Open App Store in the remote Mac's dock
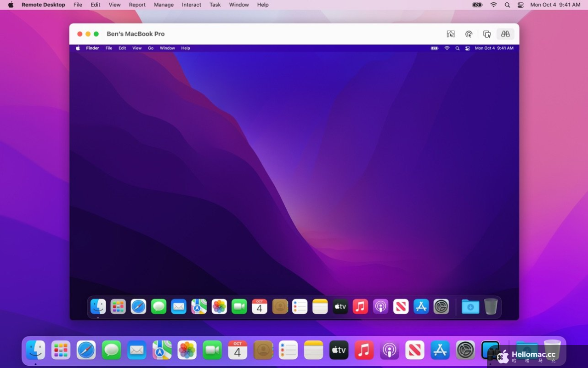 [x=421, y=306]
